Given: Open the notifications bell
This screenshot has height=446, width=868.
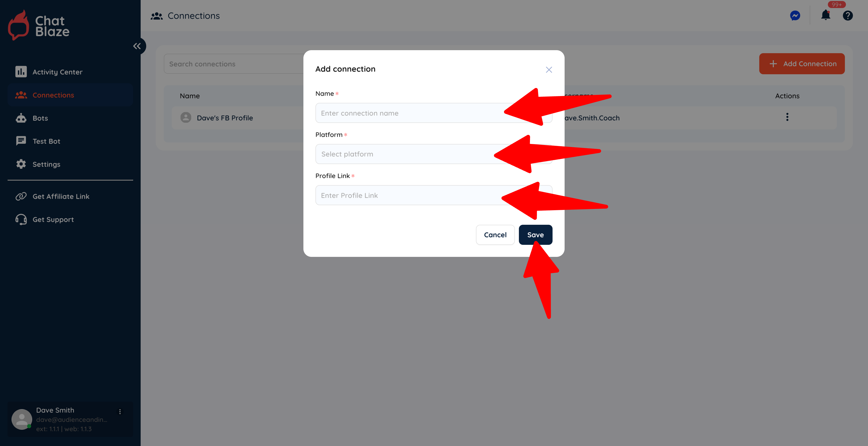Looking at the screenshot, I should click(x=826, y=15).
